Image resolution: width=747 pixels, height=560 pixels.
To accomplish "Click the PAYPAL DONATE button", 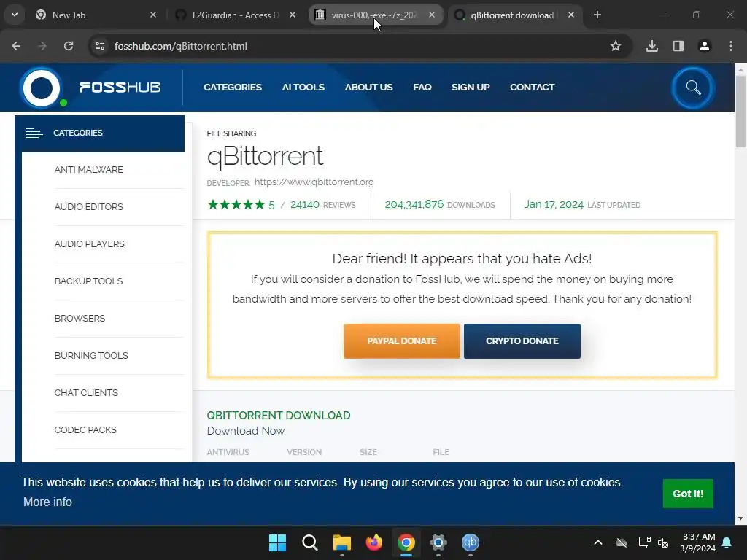I will (402, 341).
